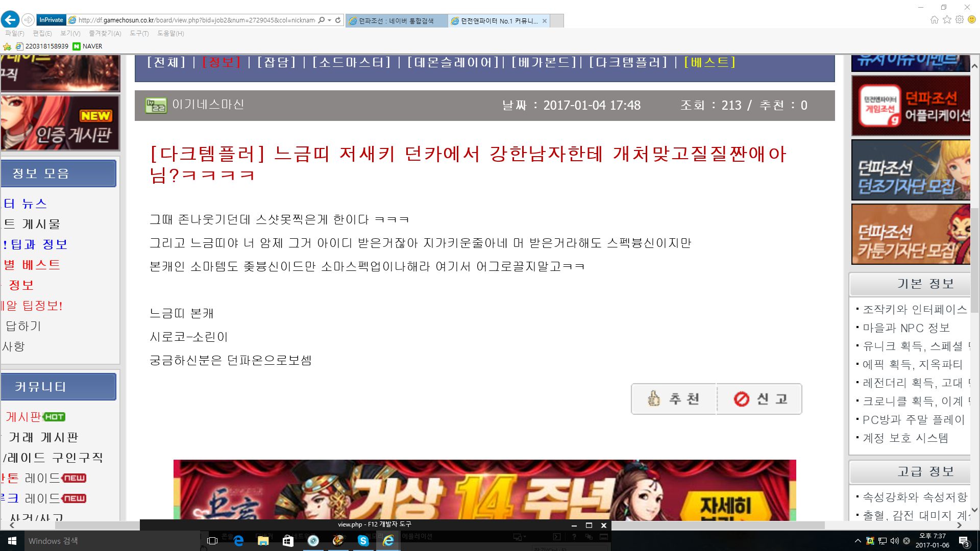Viewport: 980px width, 551px height.
Task: Open the 거래 게시판 sidebar link
Action: pyautogui.click(x=43, y=437)
